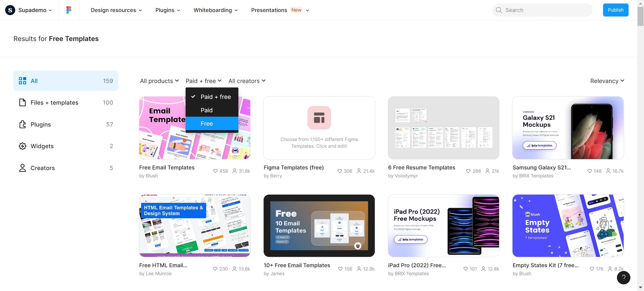Click the Publish button

[615, 10]
